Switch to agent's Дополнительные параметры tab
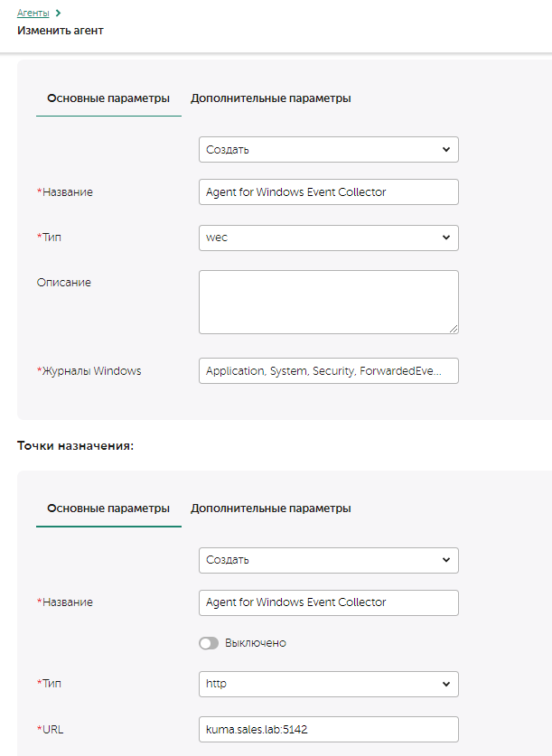 coord(270,98)
